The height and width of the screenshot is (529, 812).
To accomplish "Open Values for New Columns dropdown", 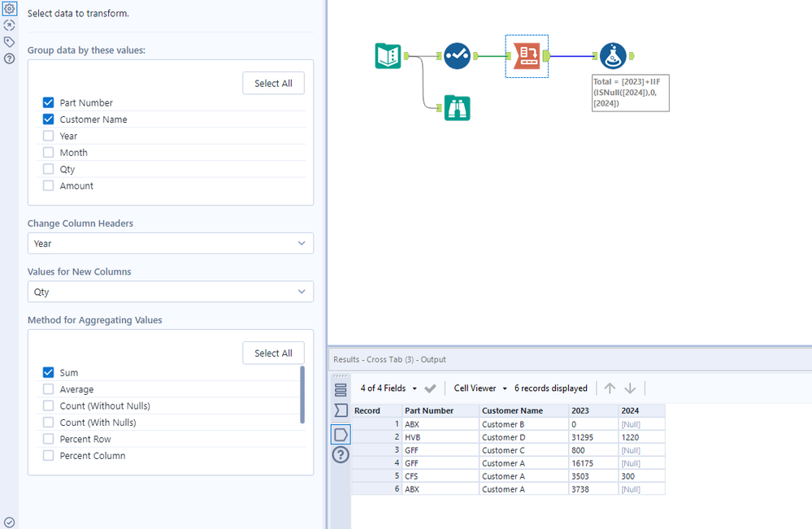I will click(171, 292).
